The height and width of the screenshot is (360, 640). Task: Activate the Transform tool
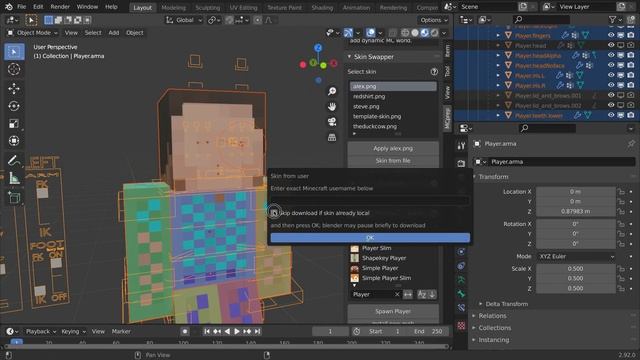click(x=14, y=141)
